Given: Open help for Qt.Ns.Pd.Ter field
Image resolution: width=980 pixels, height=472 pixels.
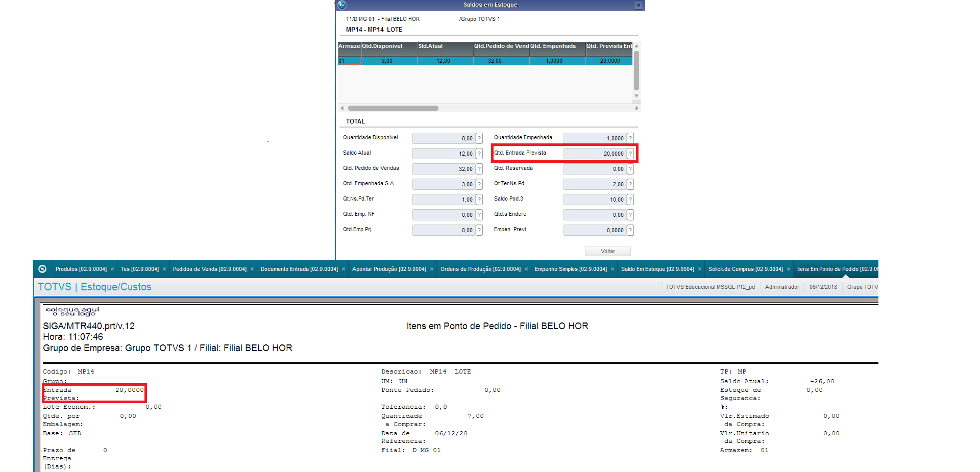Looking at the screenshot, I should point(479,200).
